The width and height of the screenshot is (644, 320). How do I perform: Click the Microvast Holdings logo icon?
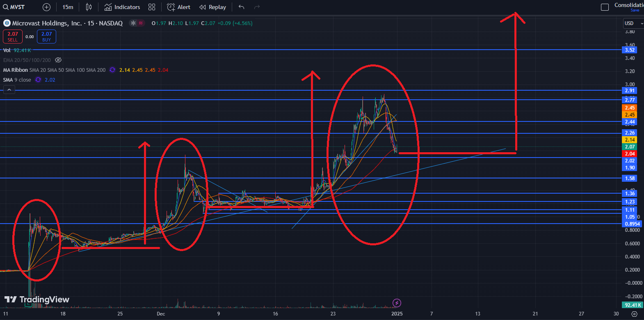pyautogui.click(x=7, y=23)
